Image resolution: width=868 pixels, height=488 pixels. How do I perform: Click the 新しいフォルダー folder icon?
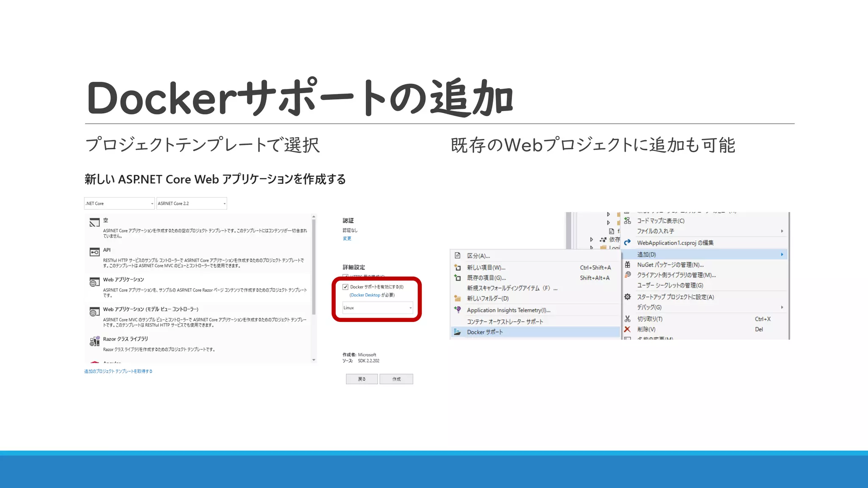[457, 298]
